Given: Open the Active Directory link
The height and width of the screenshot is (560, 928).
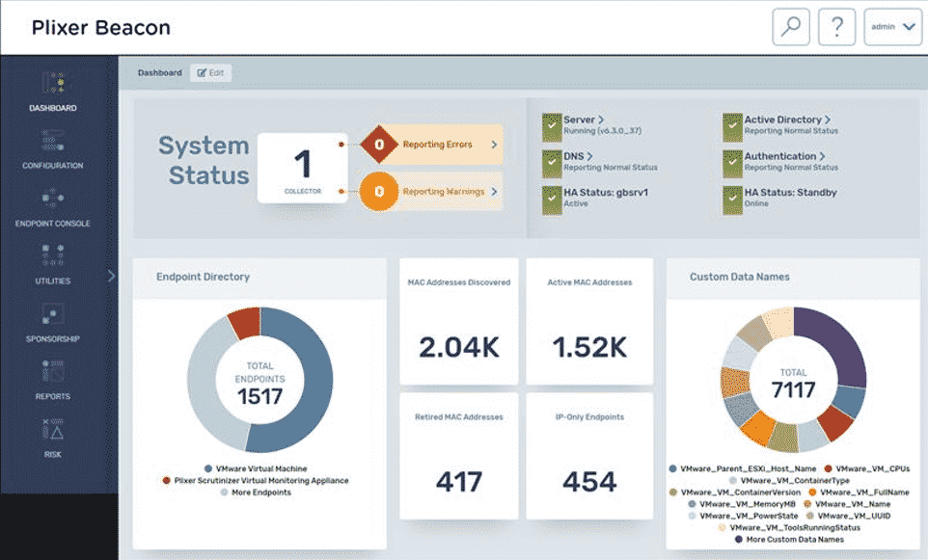Looking at the screenshot, I should click(x=783, y=120).
